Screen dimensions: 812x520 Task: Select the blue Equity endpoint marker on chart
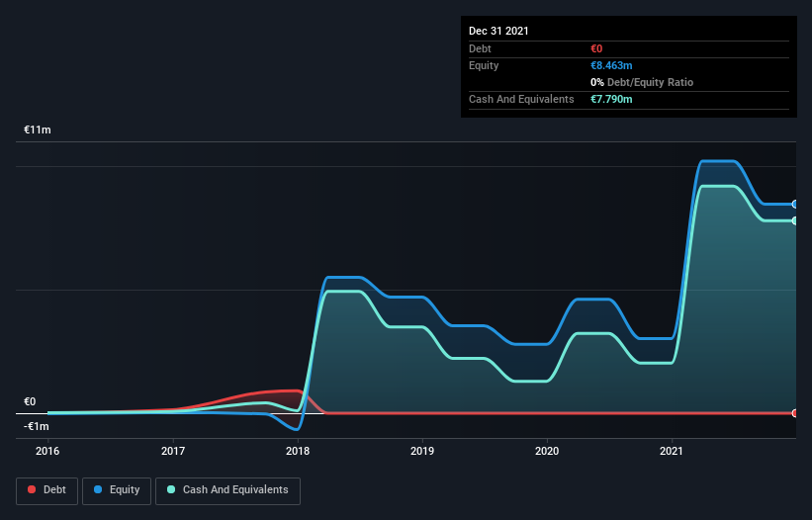[x=795, y=205]
